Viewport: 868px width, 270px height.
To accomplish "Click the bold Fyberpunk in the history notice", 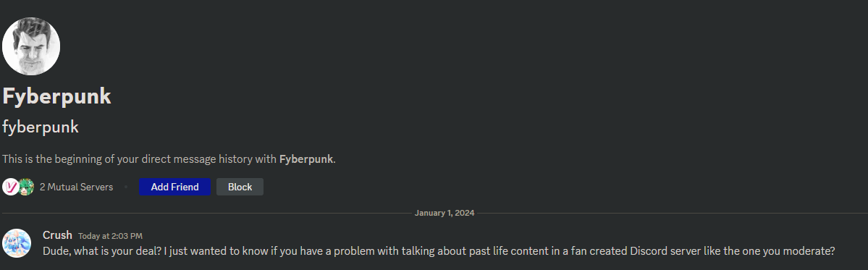I will click(x=306, y=159).
